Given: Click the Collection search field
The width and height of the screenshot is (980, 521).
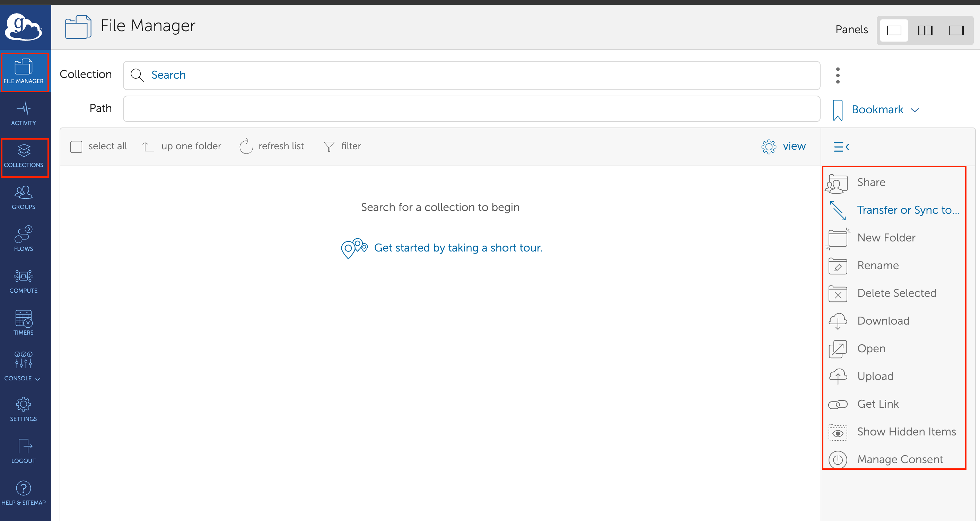Looking at the screenshot, I should 471,75.
